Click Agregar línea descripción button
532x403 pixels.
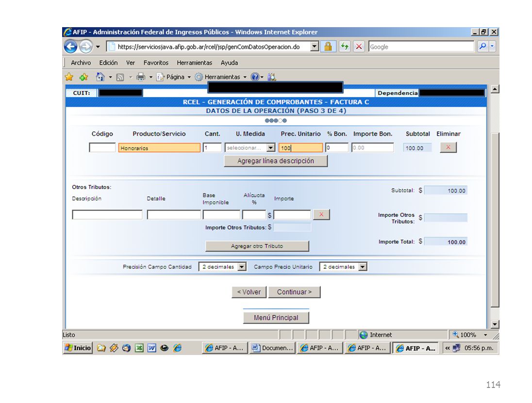(x=276, y=161)
